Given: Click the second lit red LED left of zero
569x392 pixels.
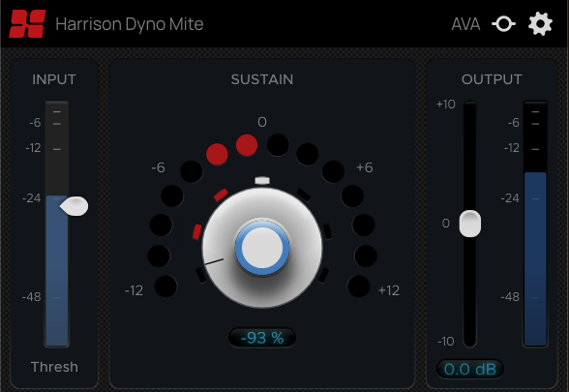Looking at the screenshot, I should coord(217,154).
